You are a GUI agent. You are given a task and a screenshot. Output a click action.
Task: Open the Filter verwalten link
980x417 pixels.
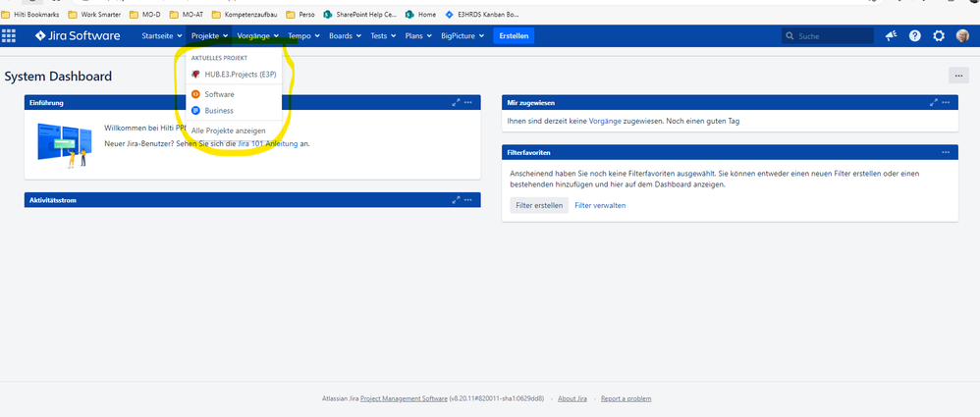tap(600, 205)
